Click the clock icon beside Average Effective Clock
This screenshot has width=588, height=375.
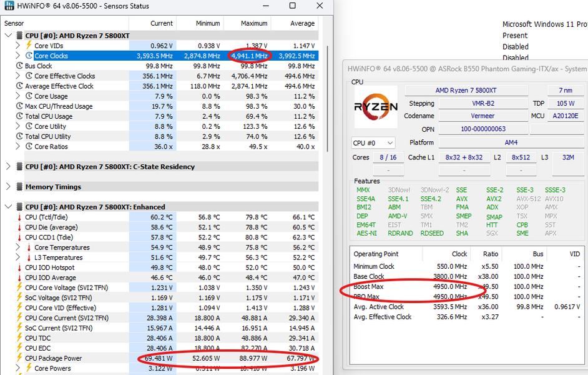click(19, 86)
